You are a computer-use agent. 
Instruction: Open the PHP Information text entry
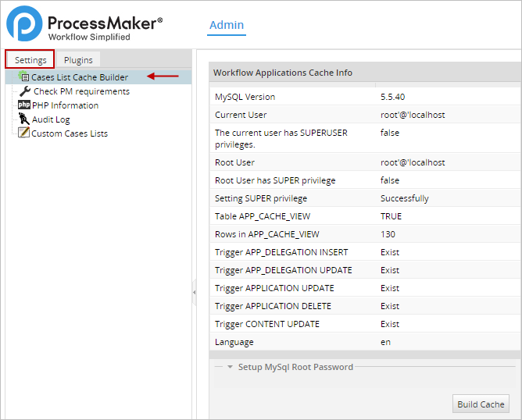coord(65,105)
